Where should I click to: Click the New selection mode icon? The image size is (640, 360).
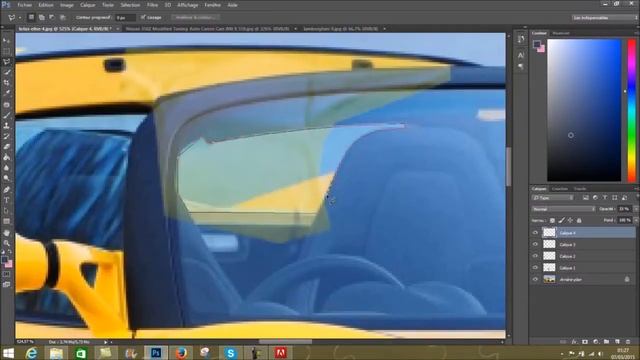click(31, 18)
